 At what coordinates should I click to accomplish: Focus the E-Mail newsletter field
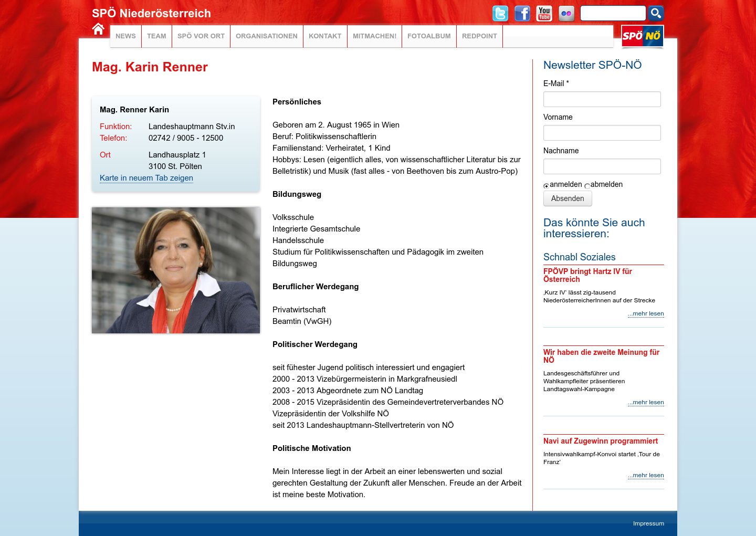point(602,99)
